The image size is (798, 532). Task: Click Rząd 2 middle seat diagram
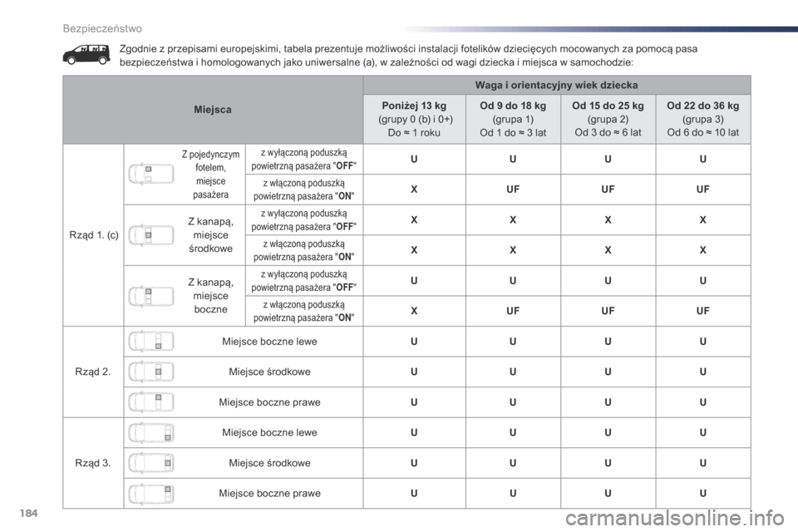pyautogui.click(x=151, y=372)
